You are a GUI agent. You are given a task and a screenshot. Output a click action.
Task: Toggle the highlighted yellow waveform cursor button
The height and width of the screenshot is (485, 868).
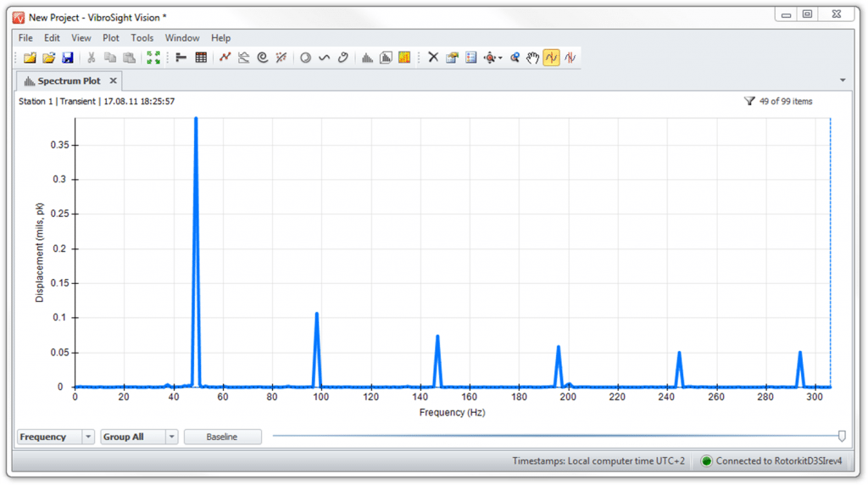[x=552, y=58]
